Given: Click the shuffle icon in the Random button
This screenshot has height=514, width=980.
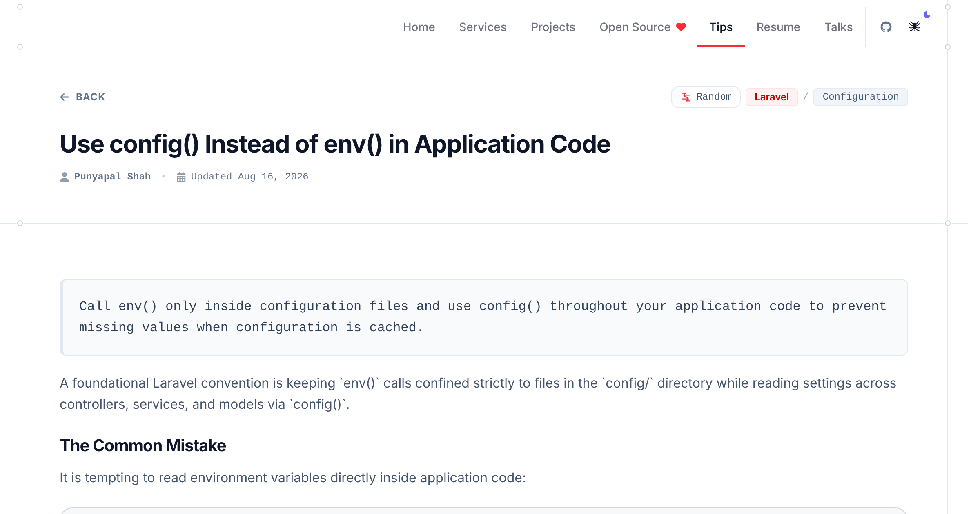Looking at the screenshot, I should (686, 97).
